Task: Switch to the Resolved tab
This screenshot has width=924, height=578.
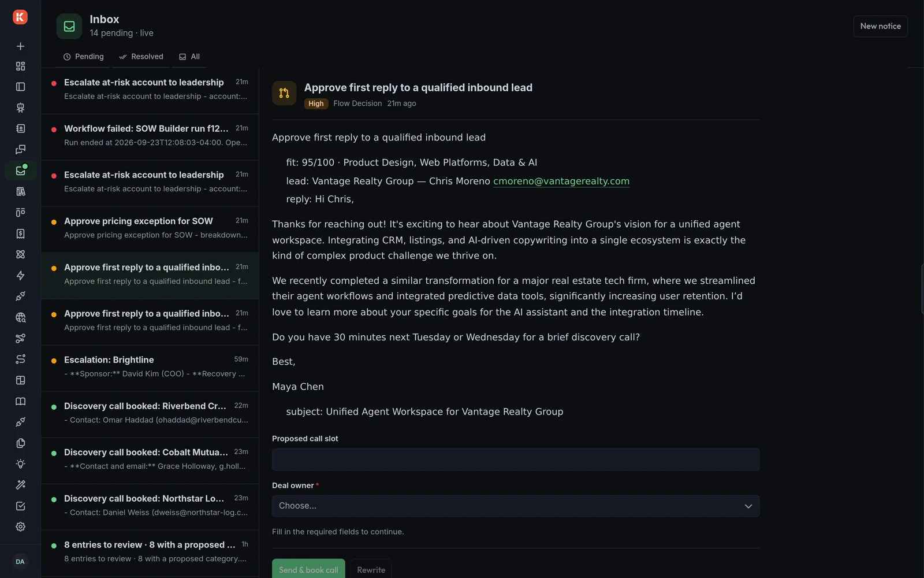Action: coord(141,57)
